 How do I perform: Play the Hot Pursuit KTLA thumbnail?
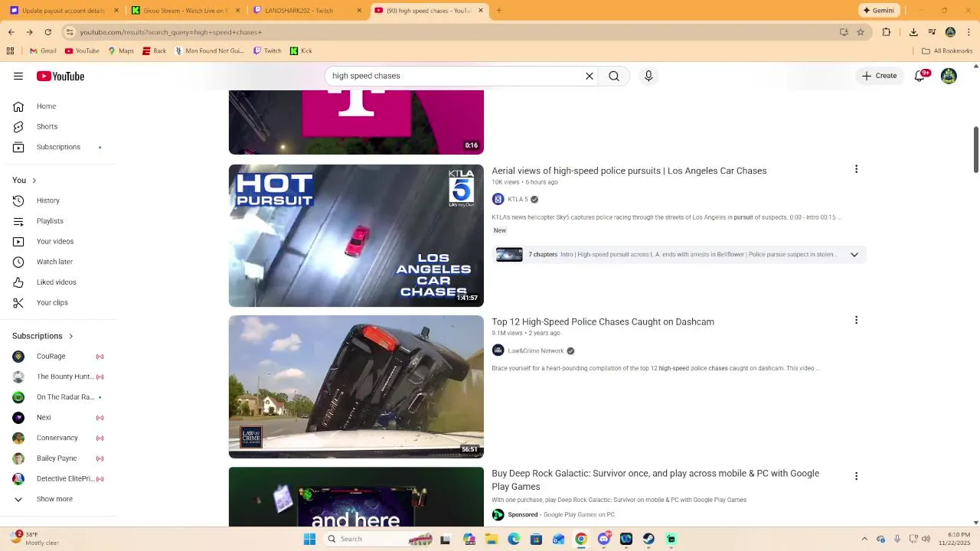coord(356,236)
